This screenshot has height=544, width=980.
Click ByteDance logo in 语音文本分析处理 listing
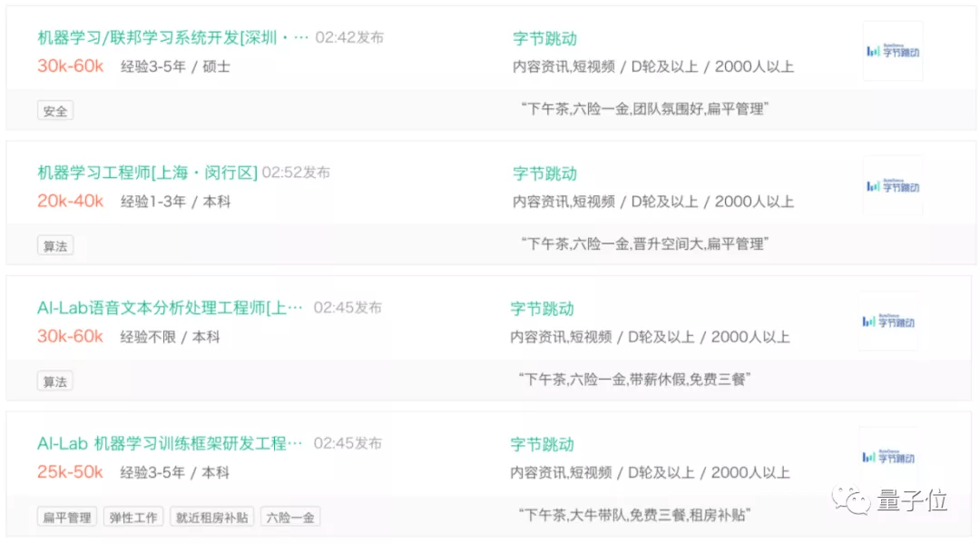(888, 321)
